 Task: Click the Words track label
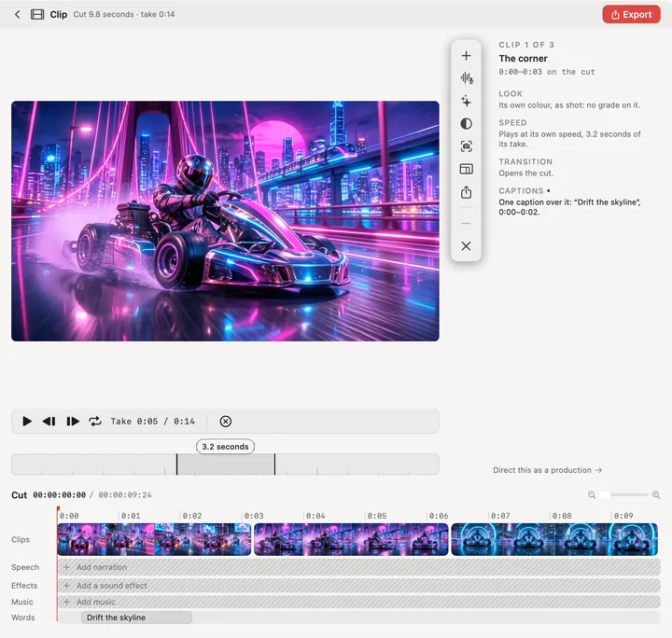23,617
